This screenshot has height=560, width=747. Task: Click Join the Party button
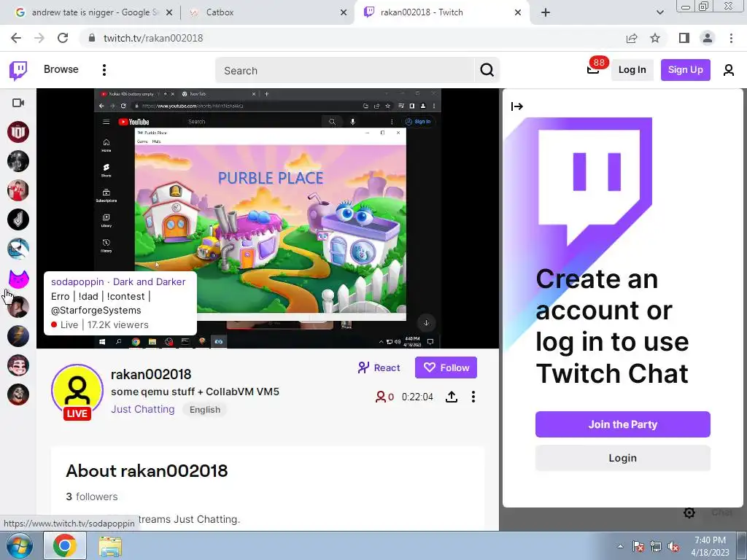pyautogui.click(x=623, y=424)
